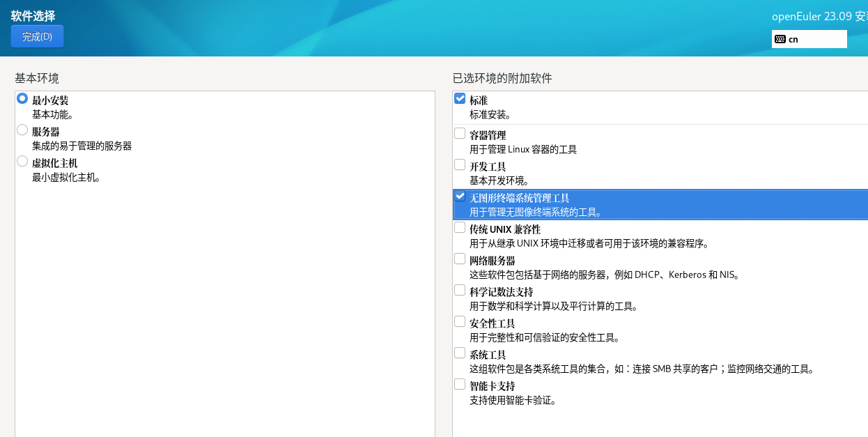Click the 已选环境的附加软件 section heading
The height and width of the screenshot is (437, 868).
click(x=502, y=78)
